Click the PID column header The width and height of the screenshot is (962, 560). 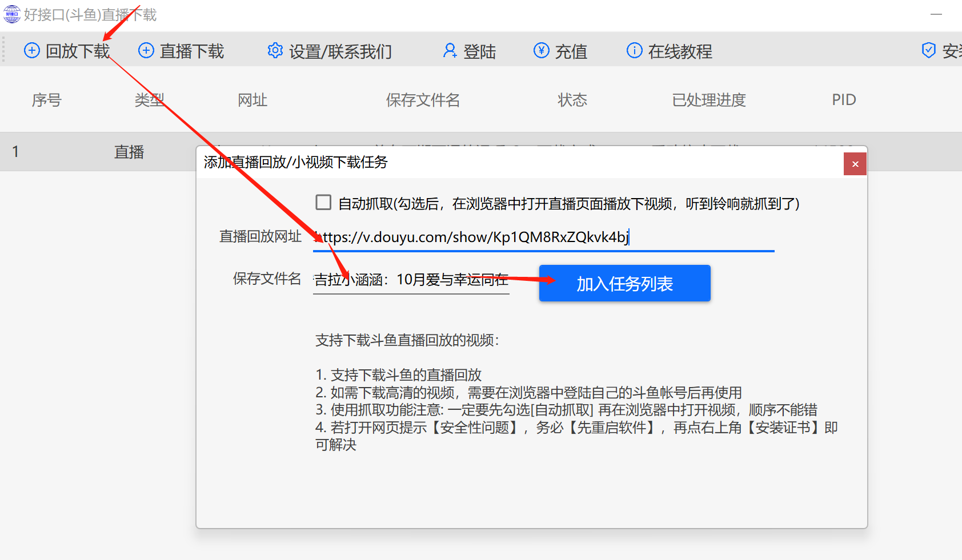coord(844,100)
